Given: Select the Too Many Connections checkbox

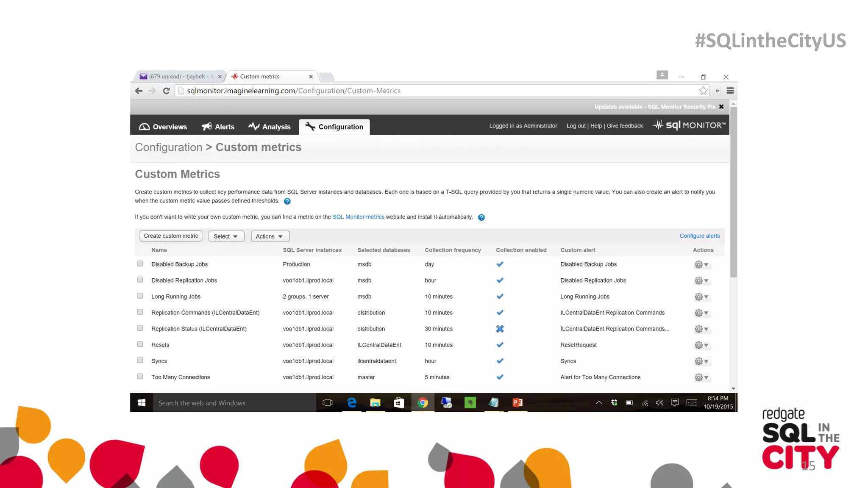Looking at the screenshot, I should click(x=140, y=376).
